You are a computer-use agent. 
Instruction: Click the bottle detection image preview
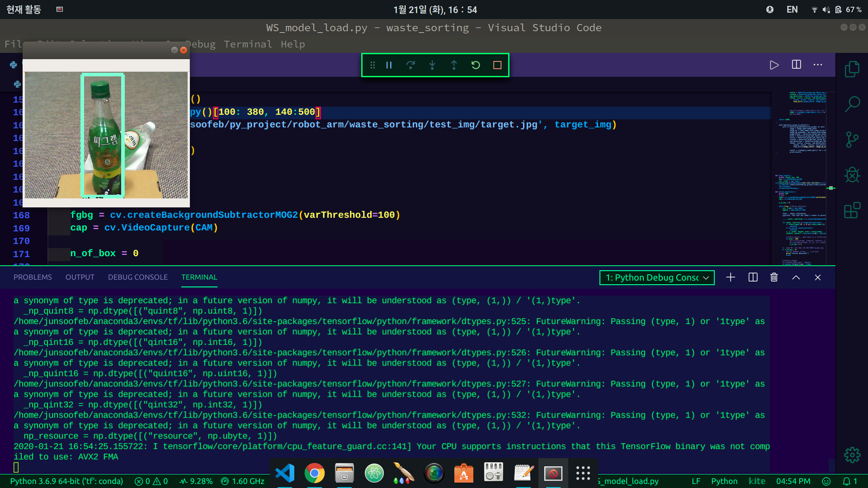point(106,135)
